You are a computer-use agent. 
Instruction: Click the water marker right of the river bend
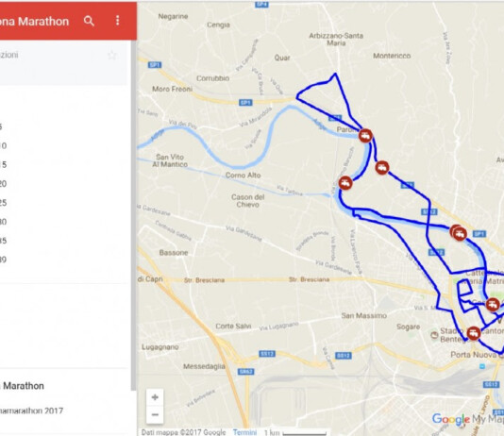click(382, 168)
